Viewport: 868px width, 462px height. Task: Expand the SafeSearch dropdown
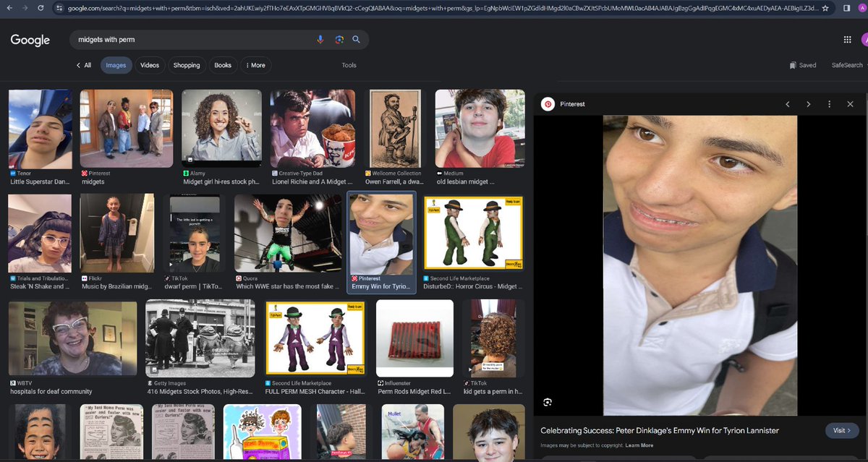pyautogui.click(x=849, y=65)
